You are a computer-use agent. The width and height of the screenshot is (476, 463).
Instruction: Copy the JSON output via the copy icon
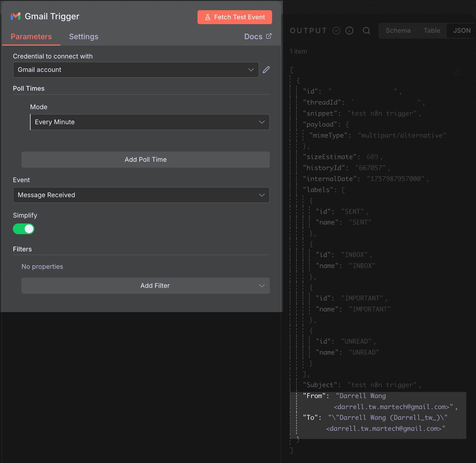(457, 72)
